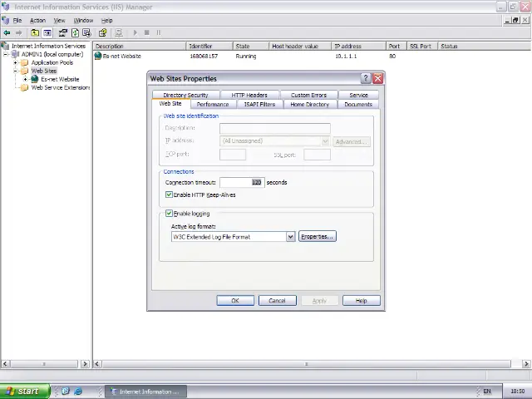
Task: Switch to the Service tab
Action: coord(358,95)
